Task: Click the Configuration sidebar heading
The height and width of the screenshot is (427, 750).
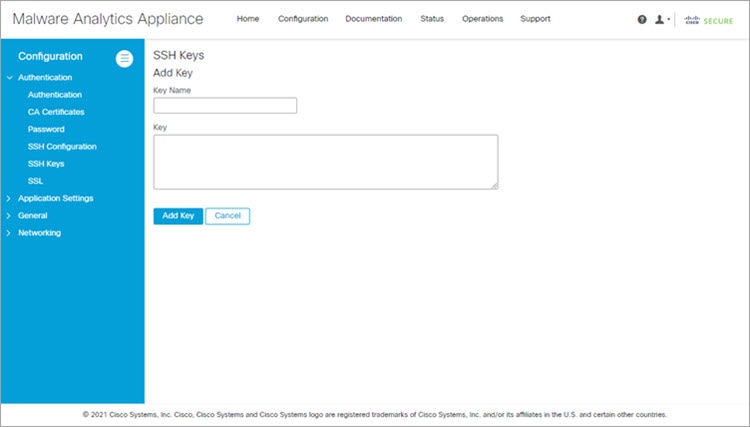Action: (50, 56)
